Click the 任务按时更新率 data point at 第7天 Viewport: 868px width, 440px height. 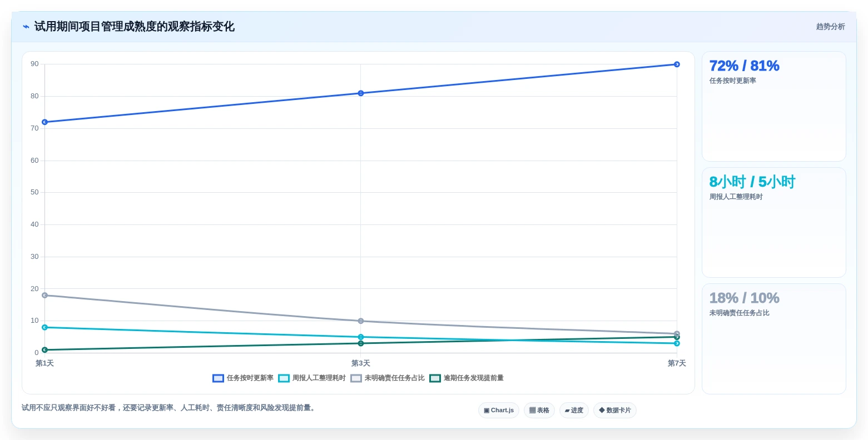pos(677,64)
